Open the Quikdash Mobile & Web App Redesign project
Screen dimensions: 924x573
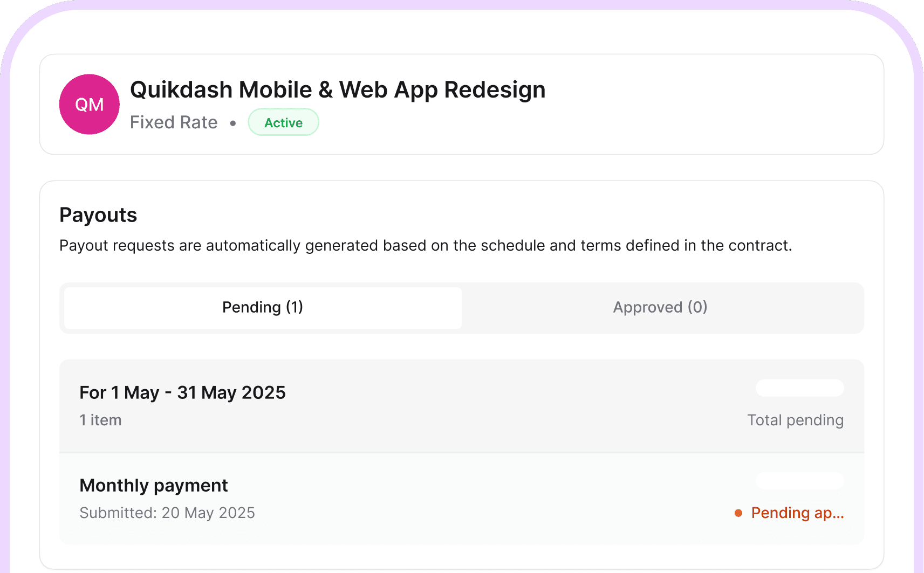point(337,89)
